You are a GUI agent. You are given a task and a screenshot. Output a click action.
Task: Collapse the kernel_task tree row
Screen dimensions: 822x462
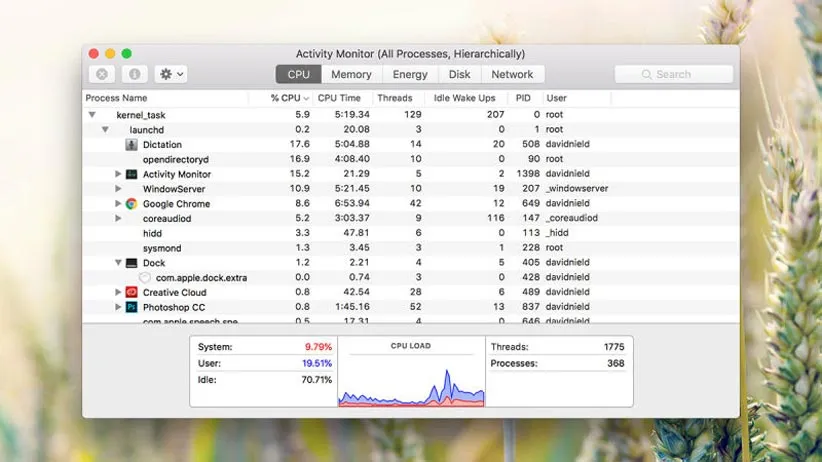click(92, 114)
